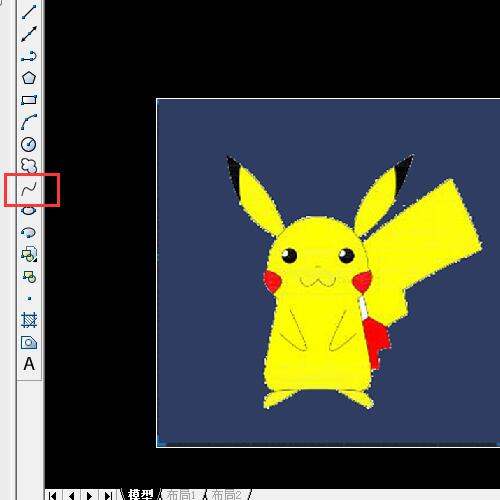Go to previous layout tab arrow
The height and width of the screenshot is (500, 500).
71,496
